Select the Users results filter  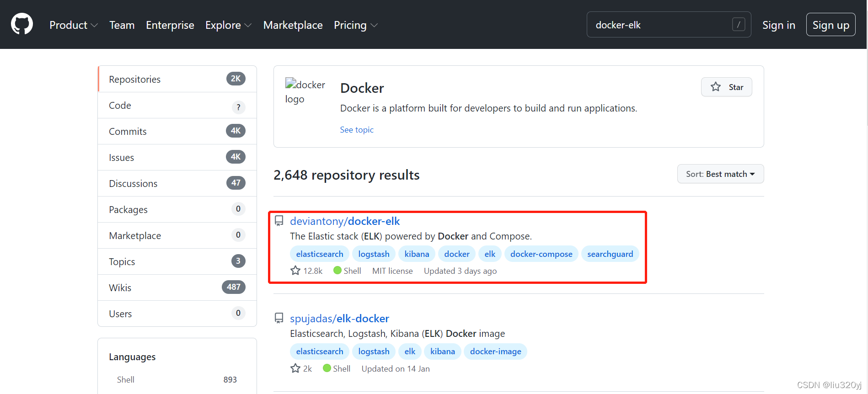pos(177,314)
